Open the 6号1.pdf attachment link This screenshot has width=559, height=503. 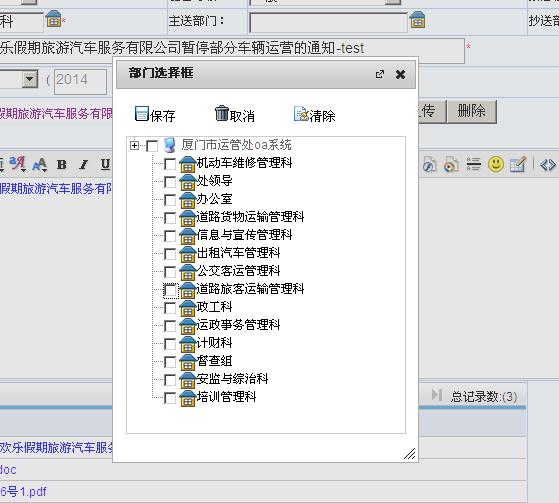(x=23, y=492)
